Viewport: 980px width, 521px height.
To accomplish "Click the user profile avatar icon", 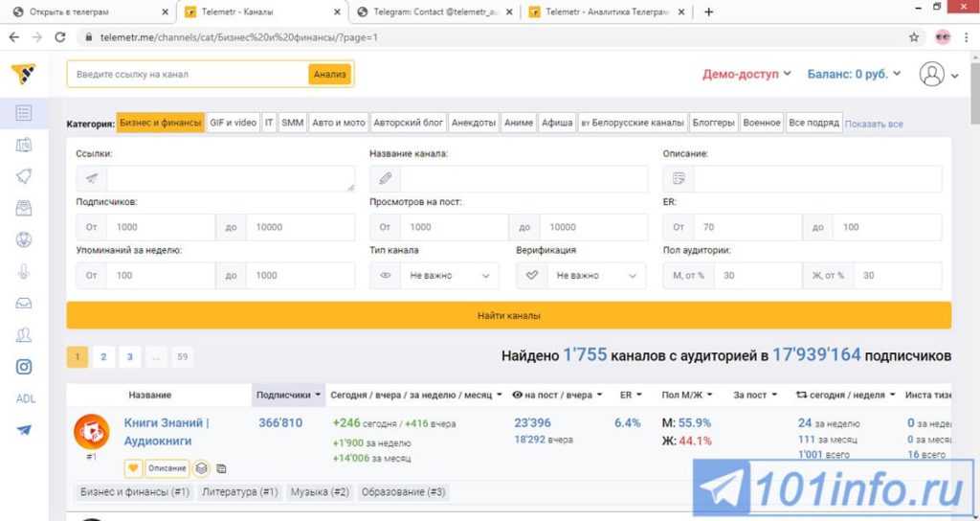I will pos(931,74).
